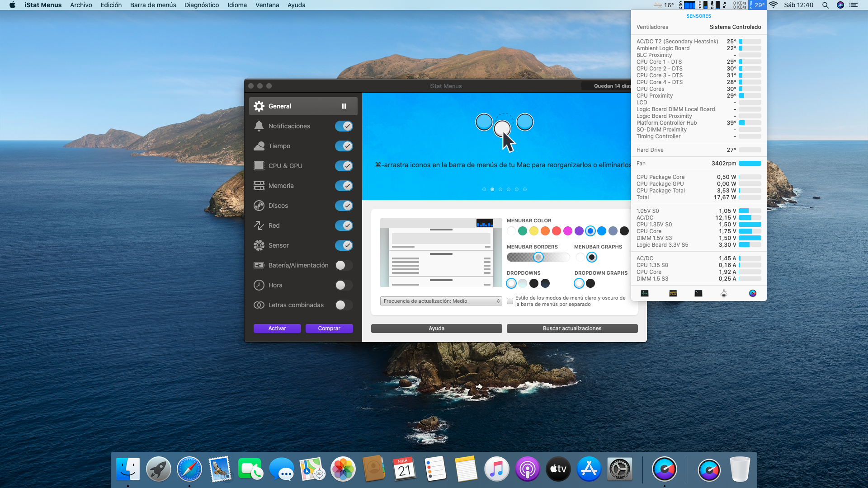Click Buscar actualizaciones button
Viewport: 868px width, 488px height.
pos(572,328)
